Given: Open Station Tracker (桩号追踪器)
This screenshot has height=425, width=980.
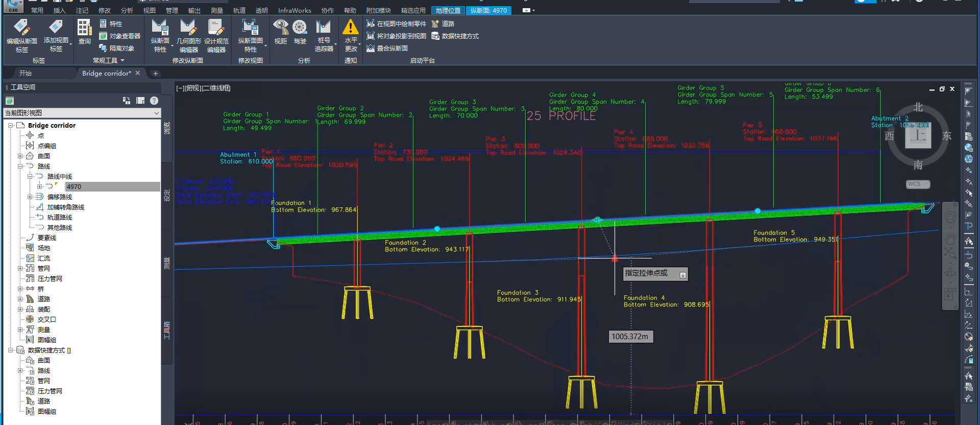Looking at the screenshot, I should pos(324,36).
